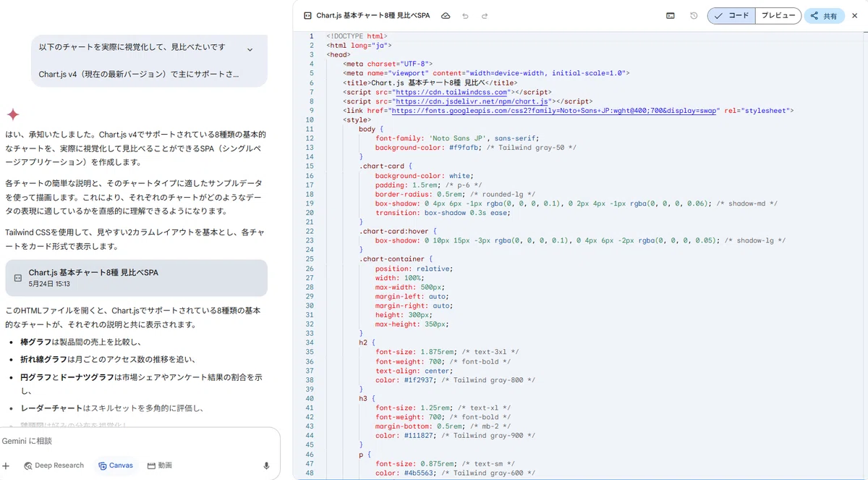Switch to the コード view
Screen dimensions: 868x480
coord(731,15)
